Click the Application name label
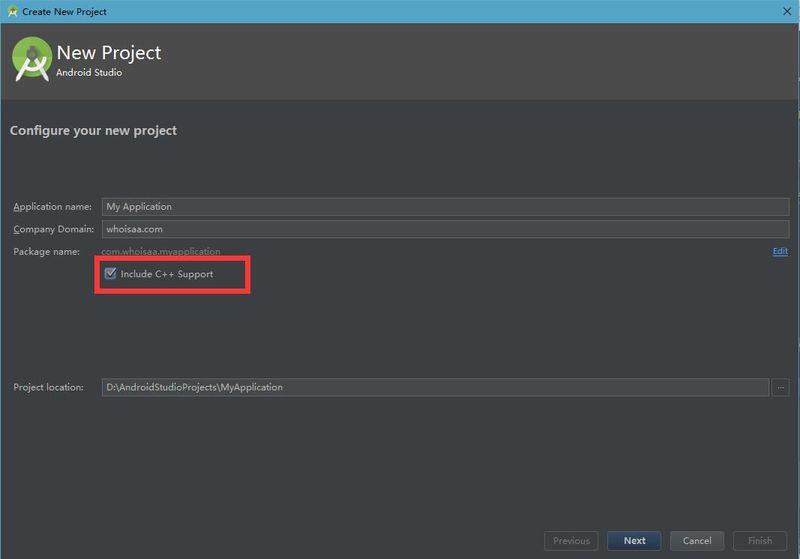The height and width of the screenshot is (559, 800). point(52,207)
